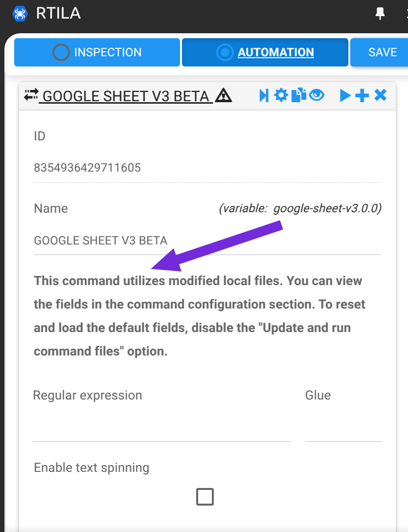Enable the text spinning checkbox
The height and width of the screenshot is (532, 408).
pos(205,497)
